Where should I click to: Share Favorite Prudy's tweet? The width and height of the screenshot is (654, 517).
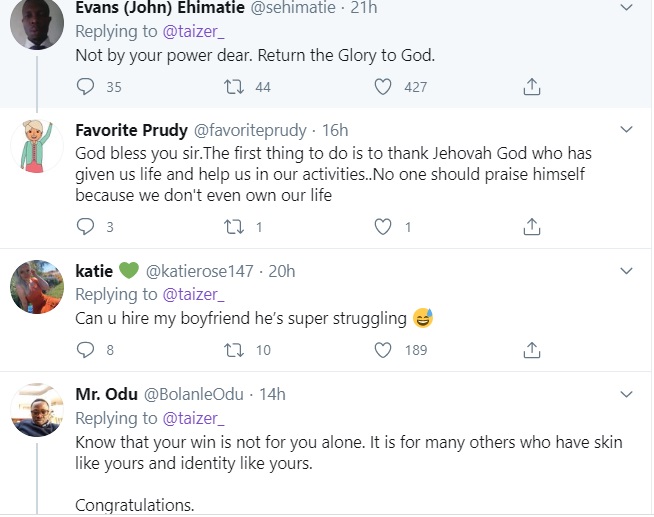532,227
